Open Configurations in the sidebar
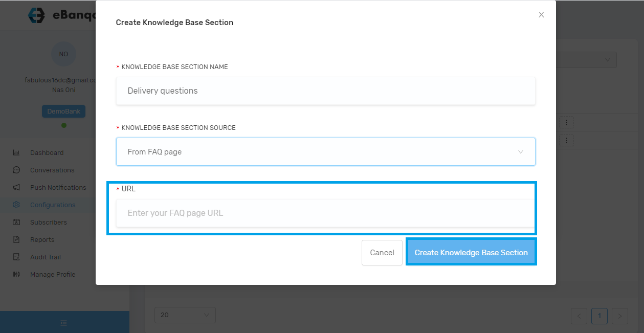Viewport: 644px width, 333px height. [53, 205]
